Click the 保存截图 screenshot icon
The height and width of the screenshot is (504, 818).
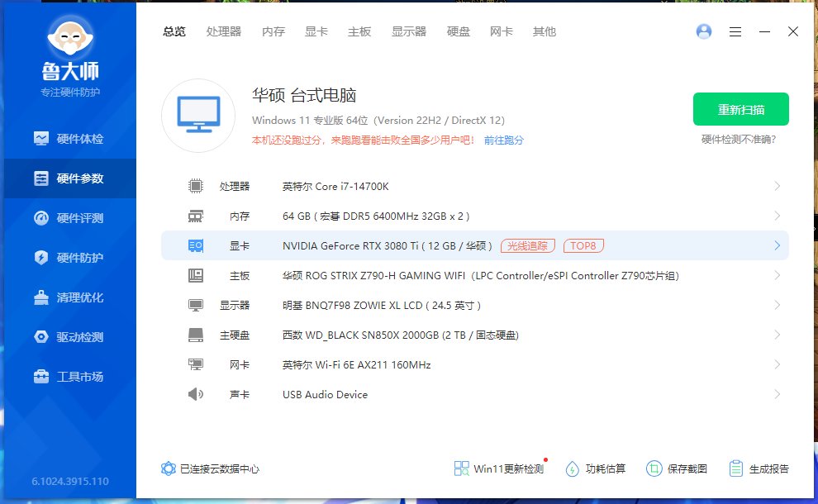click(654, 468)
